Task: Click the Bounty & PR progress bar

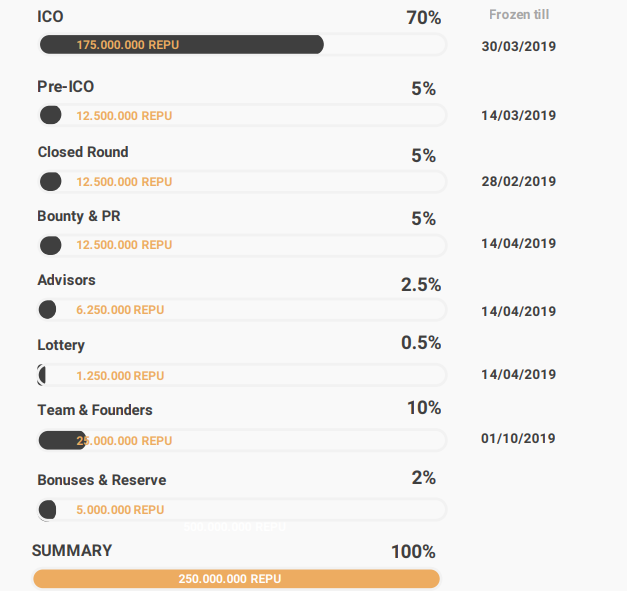Action: tap(240, 245)
